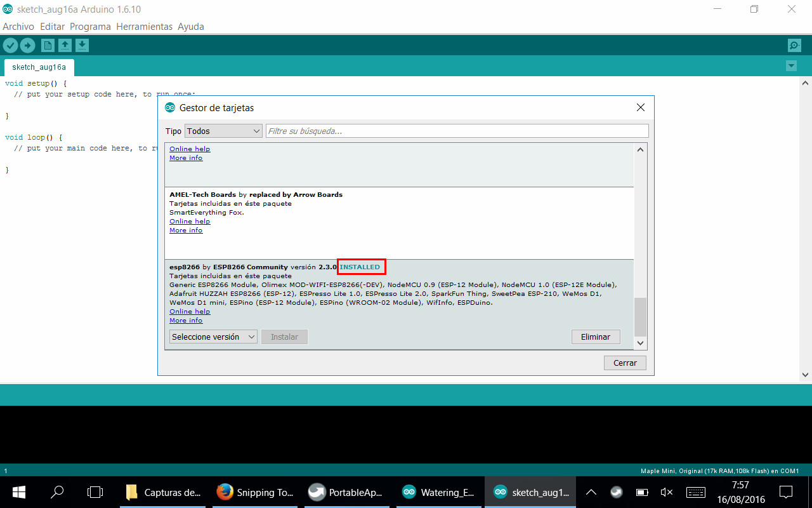The image size is (812, 508).
Task: Click the Upload arrow icon
Action: tap(27, 45)
